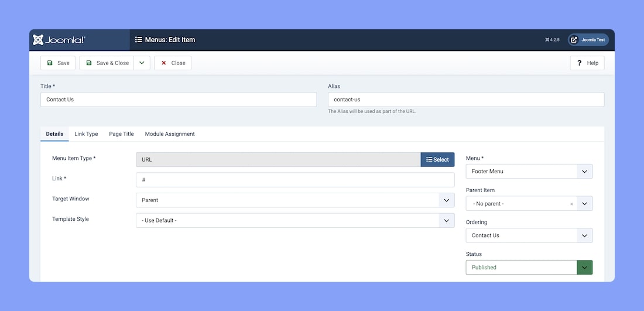
Task: Click the red X Close button
Action: pyautogui.click(x=173, y=63)
